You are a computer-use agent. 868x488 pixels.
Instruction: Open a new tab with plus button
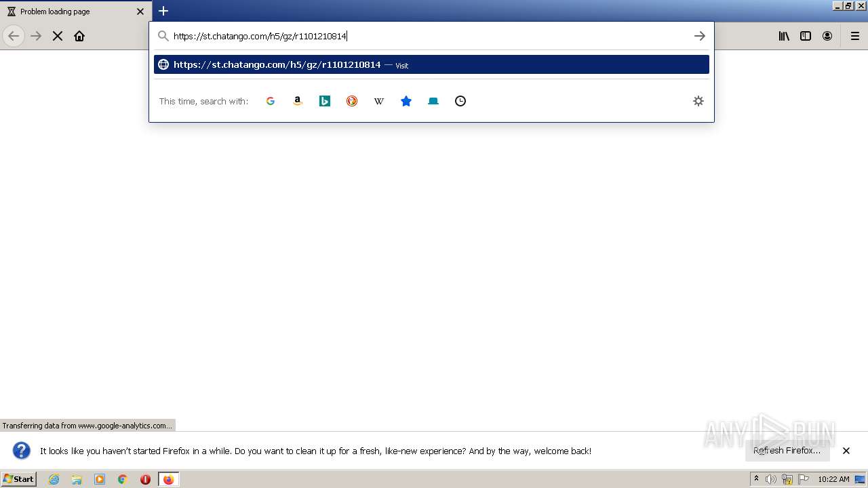163,11
